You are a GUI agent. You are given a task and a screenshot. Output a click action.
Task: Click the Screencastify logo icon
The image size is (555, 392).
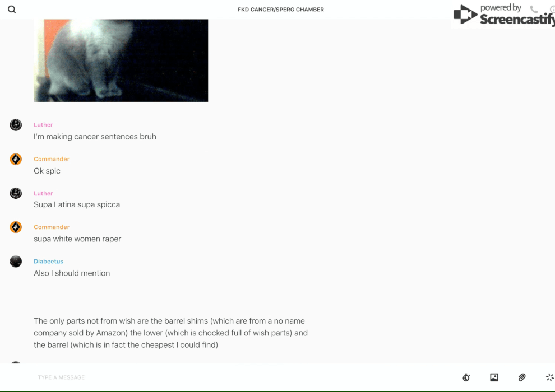[465, 15]
